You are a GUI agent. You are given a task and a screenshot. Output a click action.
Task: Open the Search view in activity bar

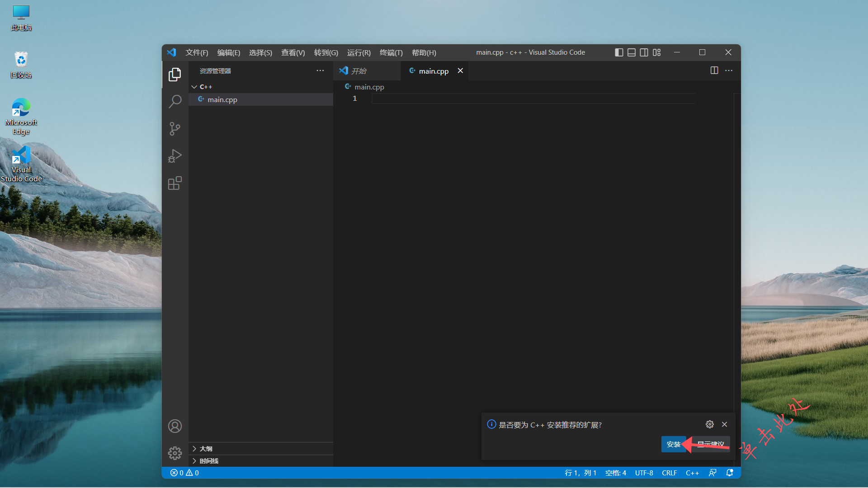[175, 101]
